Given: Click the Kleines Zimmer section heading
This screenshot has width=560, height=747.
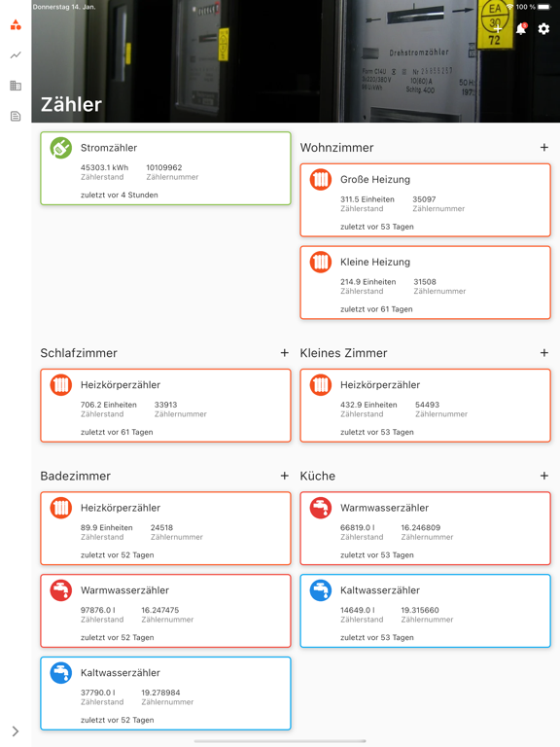Looking at the screenshot, I should (343, 353).
